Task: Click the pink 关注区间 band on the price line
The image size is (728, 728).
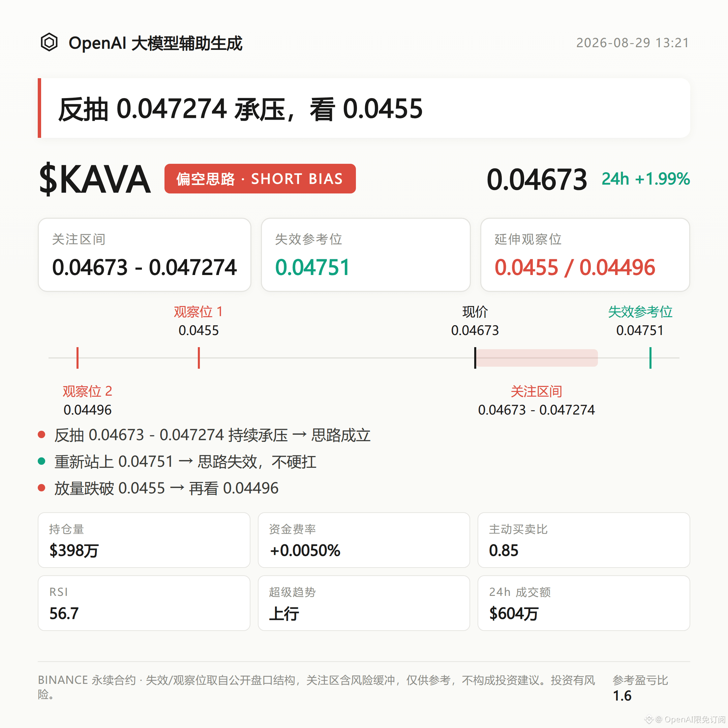Action: pos(537,358)
